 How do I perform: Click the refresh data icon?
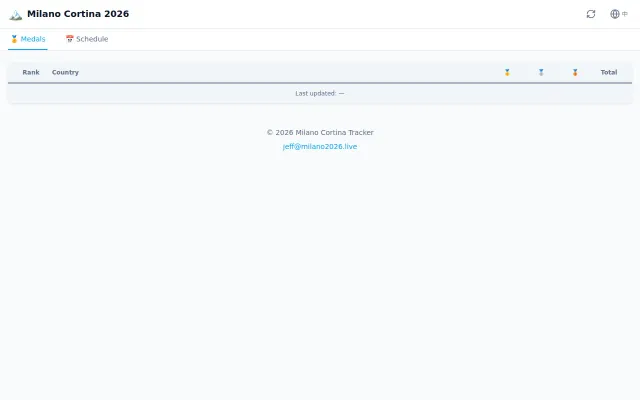591,14
